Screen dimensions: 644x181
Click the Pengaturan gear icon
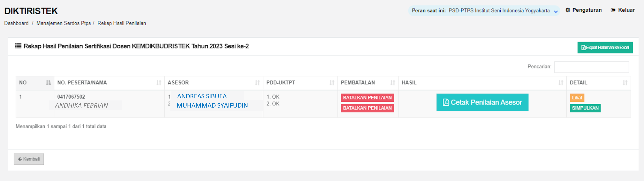click(x=568, y=10)
